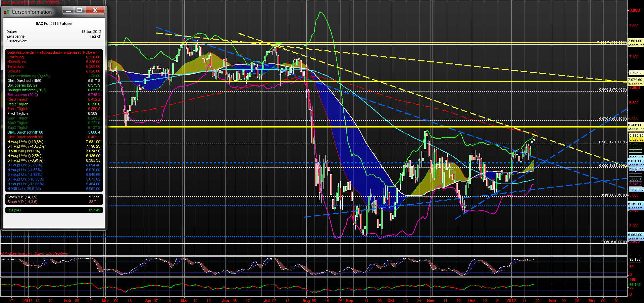Screen dimensions: 644x303
Task: Select the "Stoch %K (14,3,5)" indicator row
Action: coord(23,197)
